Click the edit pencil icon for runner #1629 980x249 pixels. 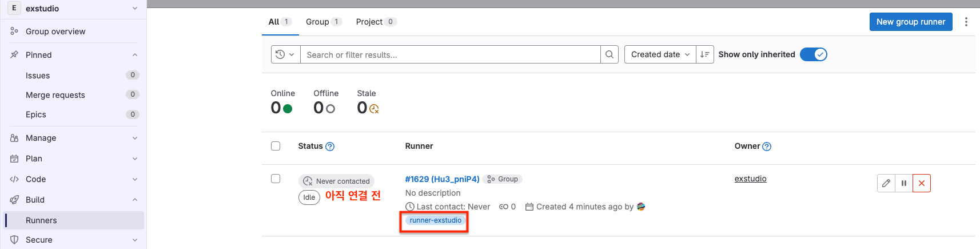[886, 183]
